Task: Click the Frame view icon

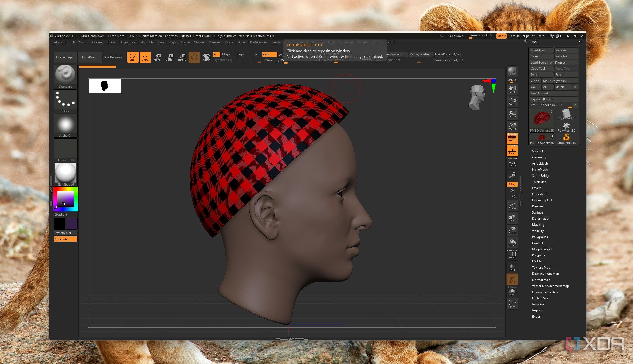Action: coord(512,206)
